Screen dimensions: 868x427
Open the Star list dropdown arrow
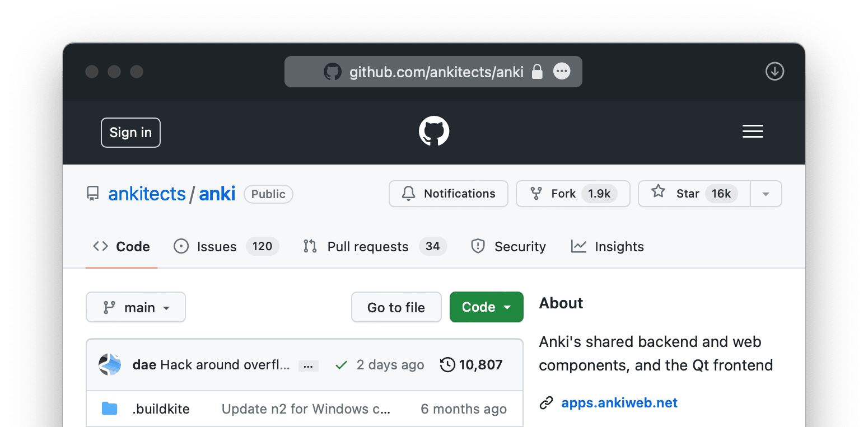pos(766,194)
